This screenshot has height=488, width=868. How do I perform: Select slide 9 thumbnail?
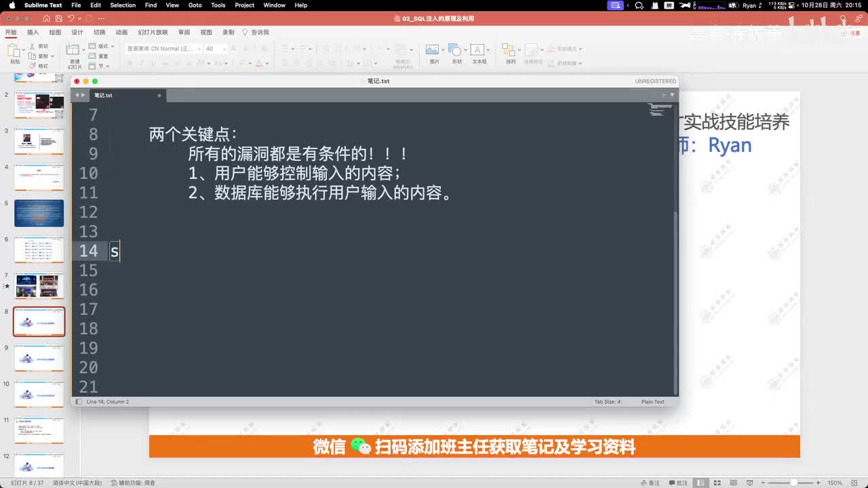tap(39, 358)
